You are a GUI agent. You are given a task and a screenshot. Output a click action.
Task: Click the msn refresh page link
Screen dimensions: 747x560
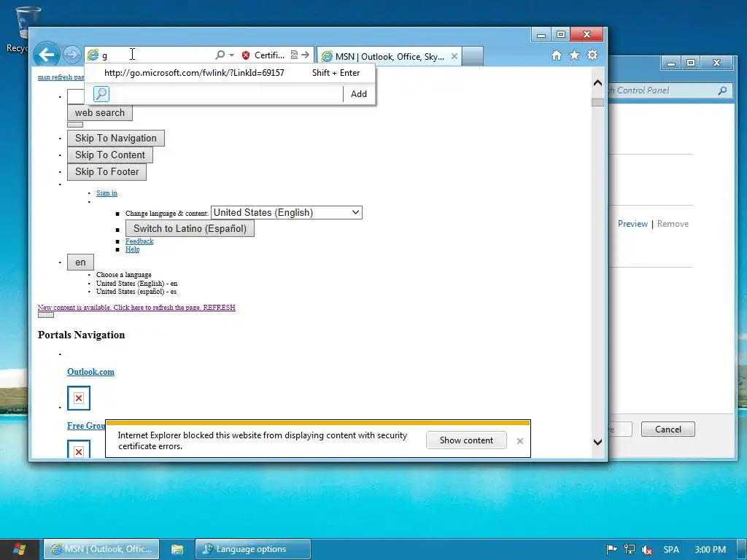tap(61, 77)
